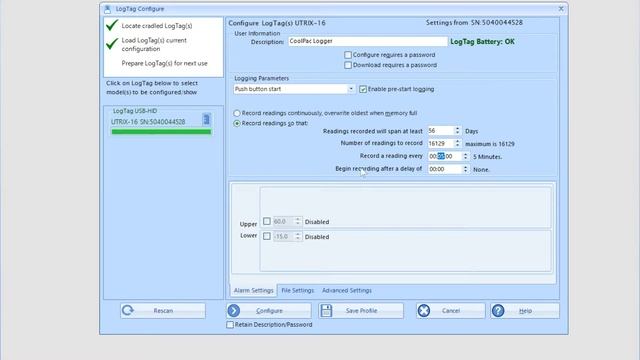The height and width of the screenshot is (360, 640).
Task: Click the Save Profile button
Action: (x=361, y=311)
